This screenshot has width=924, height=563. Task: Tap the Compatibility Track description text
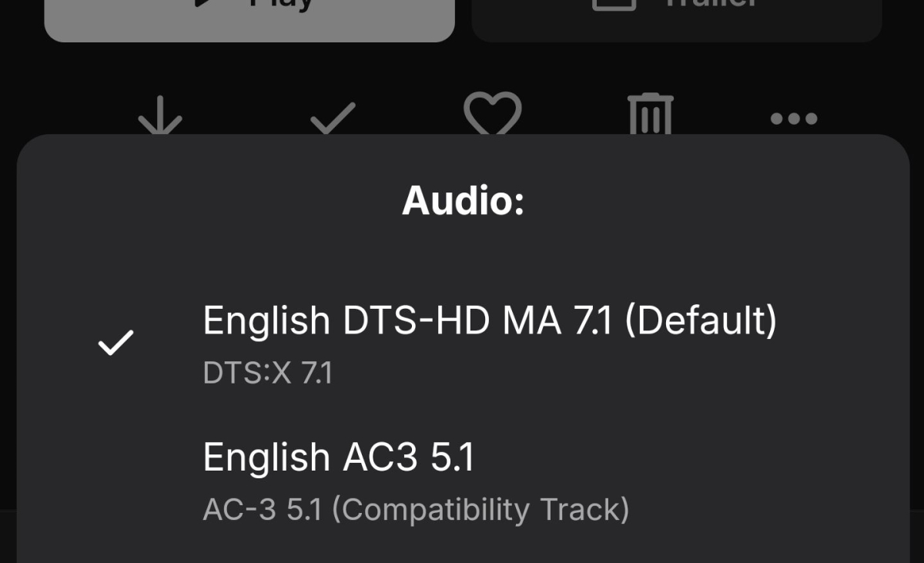[480, 510]
